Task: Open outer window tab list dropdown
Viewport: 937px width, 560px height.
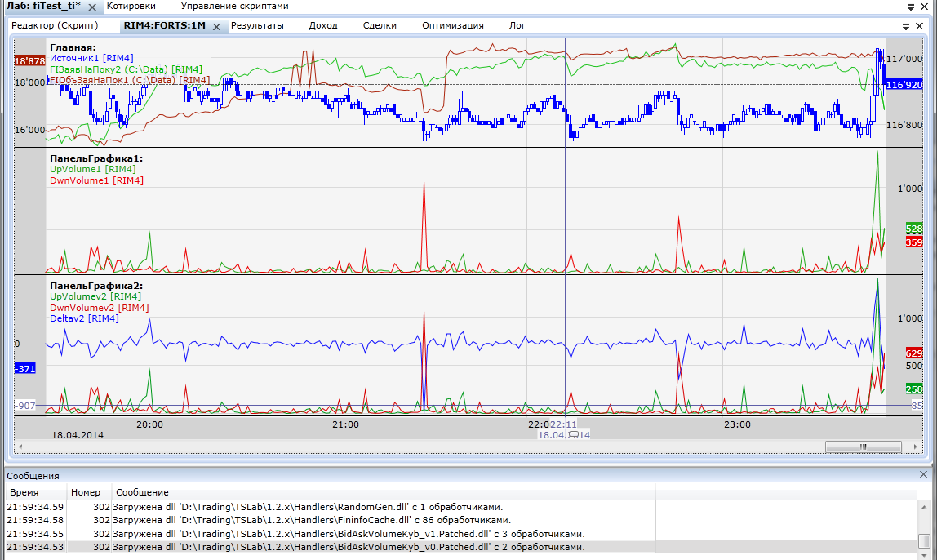Action: [911, 7]
